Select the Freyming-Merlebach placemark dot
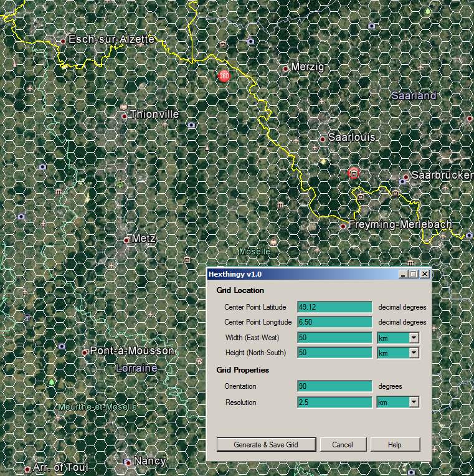Image resolution: width=474 pixels, height=476 pixels. click(343, 226)
